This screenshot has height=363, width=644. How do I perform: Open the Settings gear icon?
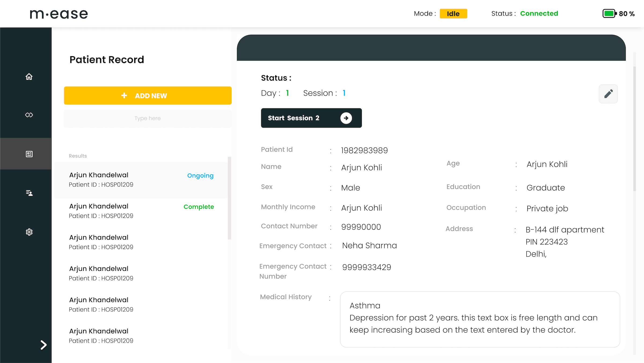pyautogui.click(x=29, y=232)
